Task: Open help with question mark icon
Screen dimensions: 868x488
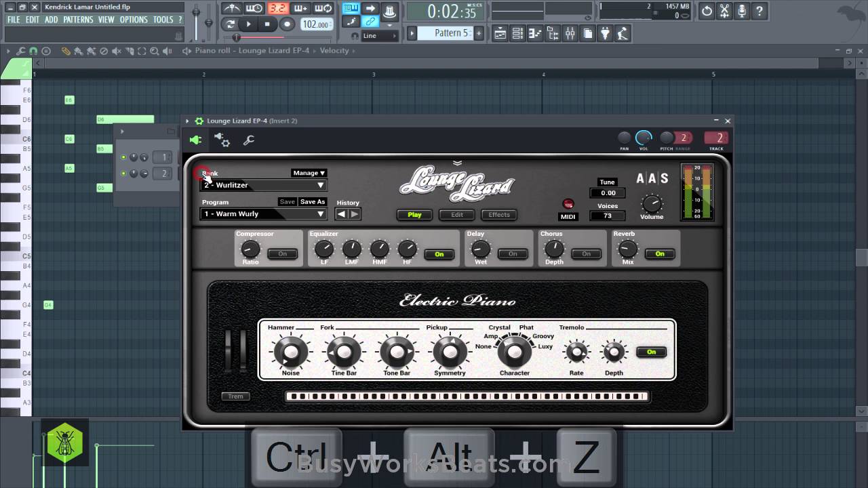Action: 759,11
